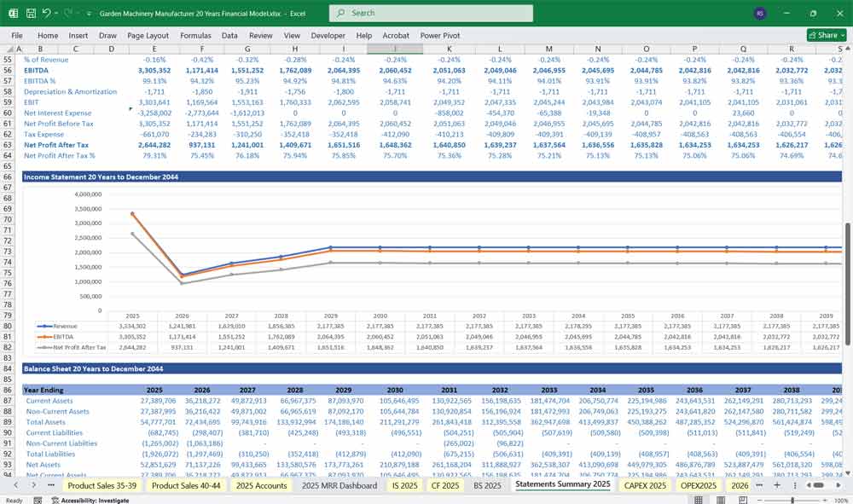Open the Statements Summary 2025 sheet tab
853x504 pixels.
tap(565, 484)
